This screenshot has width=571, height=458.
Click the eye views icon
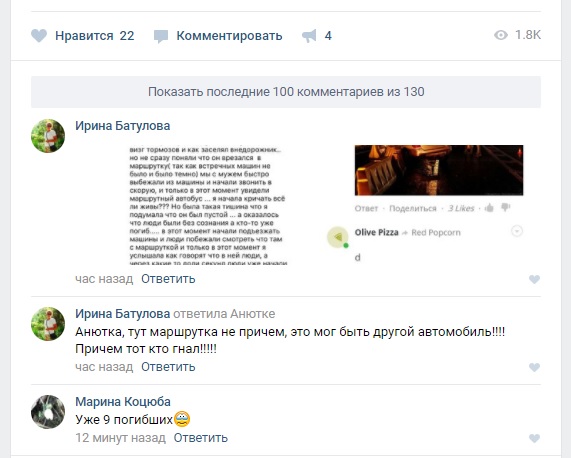pyautogui.click(x=501, y=35)
